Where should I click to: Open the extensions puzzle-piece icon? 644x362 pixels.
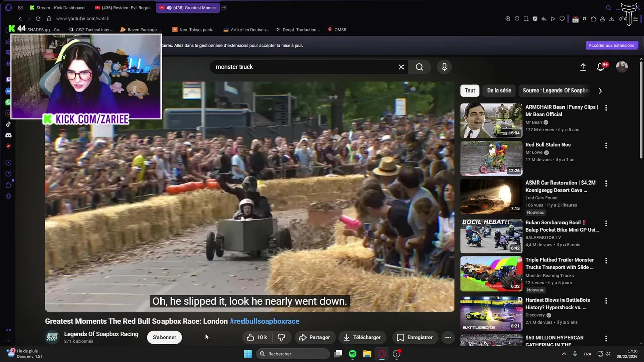coord(594,19)
